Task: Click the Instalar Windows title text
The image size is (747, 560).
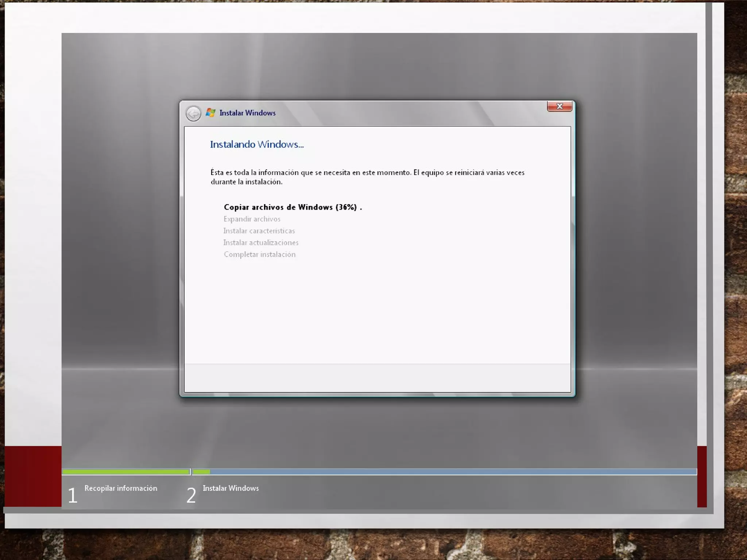Action: click(x=247, y=113)
